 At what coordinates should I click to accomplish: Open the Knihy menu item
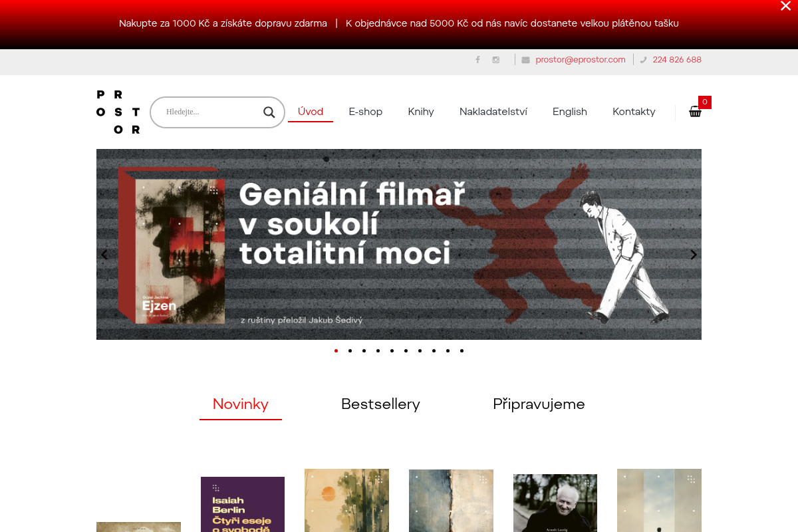tap(421, 112)
